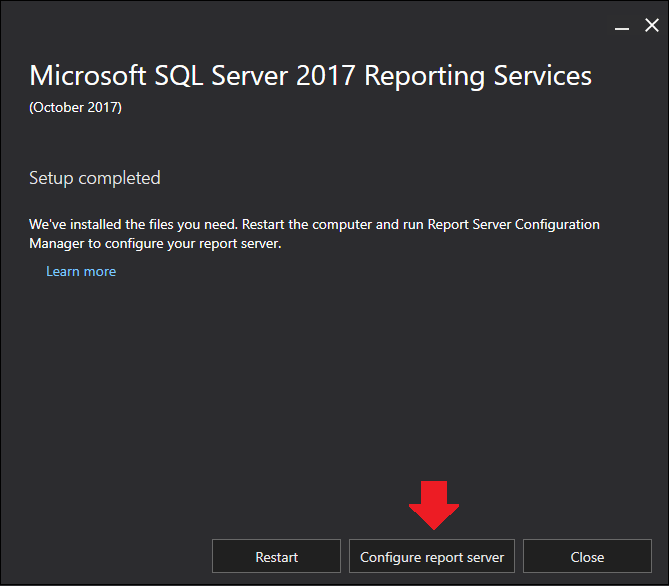The image size is (669, 586).
Task: Open the Learn more link
Action: click(x=81, y=271)
